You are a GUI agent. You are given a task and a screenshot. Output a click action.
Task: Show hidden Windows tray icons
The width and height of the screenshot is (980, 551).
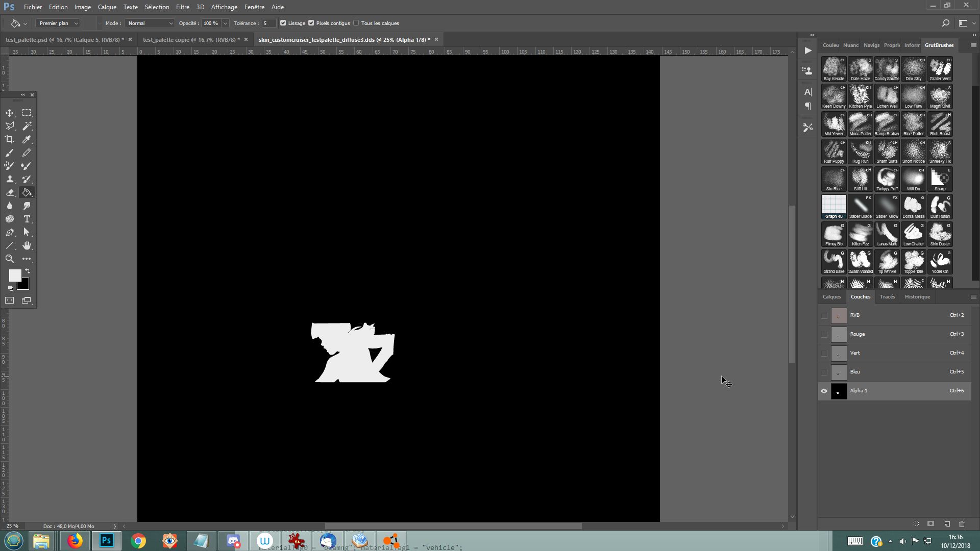click(x=890, y=541)
